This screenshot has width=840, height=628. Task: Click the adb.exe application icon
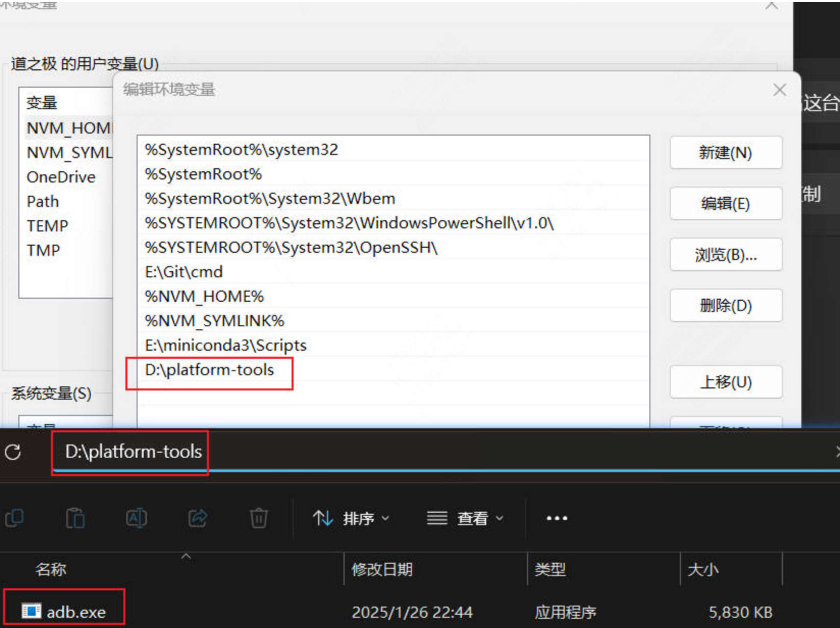coord(33,611)
